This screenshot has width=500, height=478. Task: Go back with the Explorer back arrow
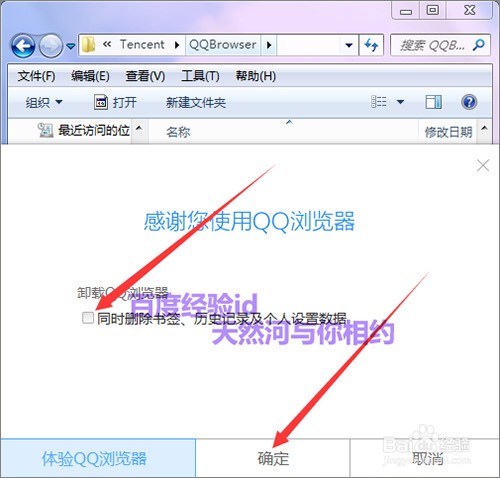(x=23, y=45)
